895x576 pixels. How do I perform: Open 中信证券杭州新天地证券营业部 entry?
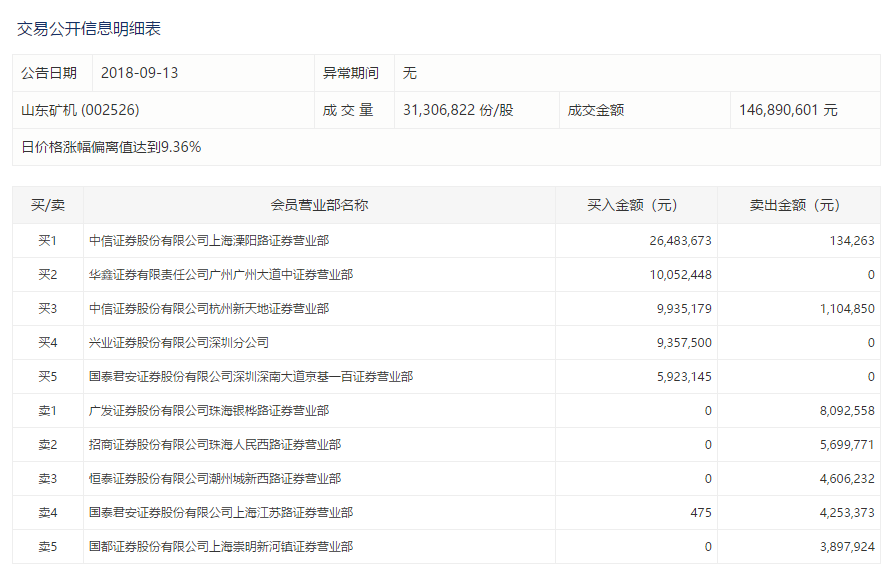click(x=209, y=308)
